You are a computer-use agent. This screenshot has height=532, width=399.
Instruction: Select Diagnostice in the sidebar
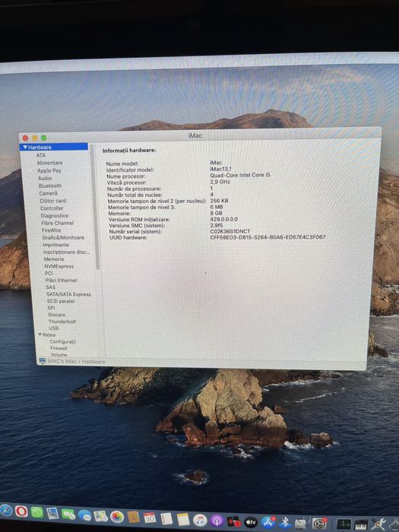point(55,216)
